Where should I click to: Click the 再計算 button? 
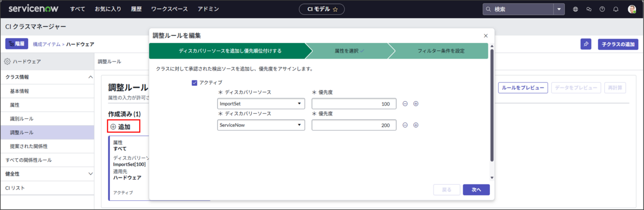[615, 88]
